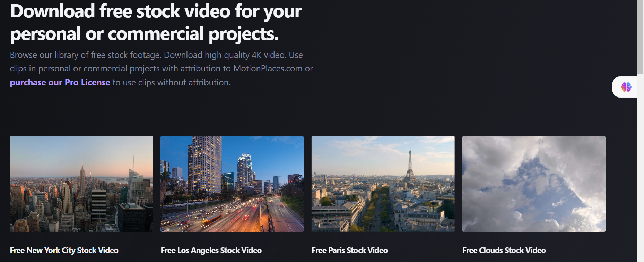
Task: Select "Free Los Angeles Stock Video" title
Action: point(211,250)
